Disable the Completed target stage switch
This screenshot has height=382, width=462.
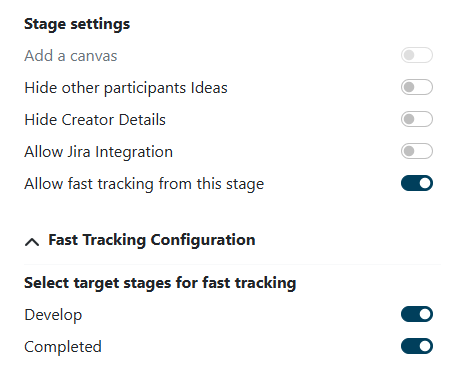pos(417,346)
